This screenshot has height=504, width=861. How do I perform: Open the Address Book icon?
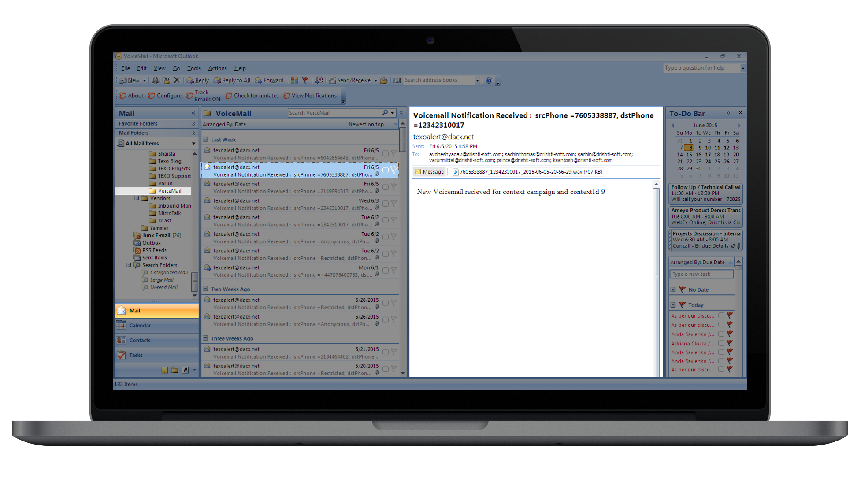click(x=397, y=80)
